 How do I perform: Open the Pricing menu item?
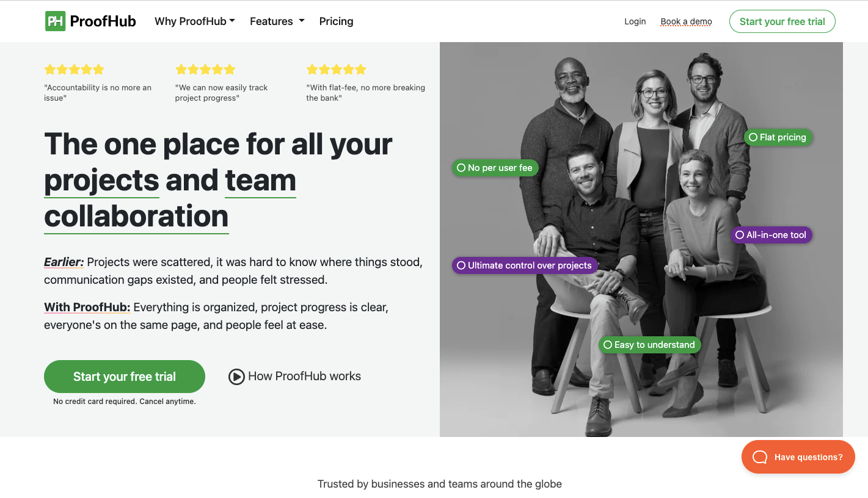(x=336, y=21)
